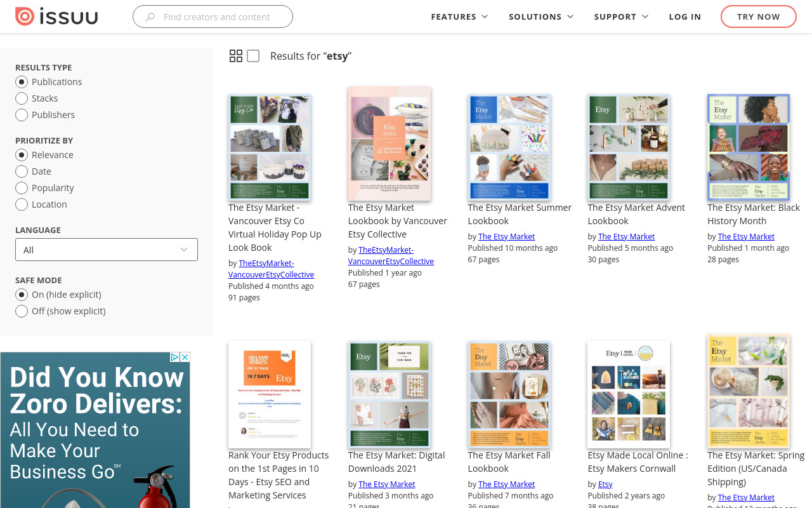Open title 'The Etsy Market Fall Lookbook'

coord(509,462)
